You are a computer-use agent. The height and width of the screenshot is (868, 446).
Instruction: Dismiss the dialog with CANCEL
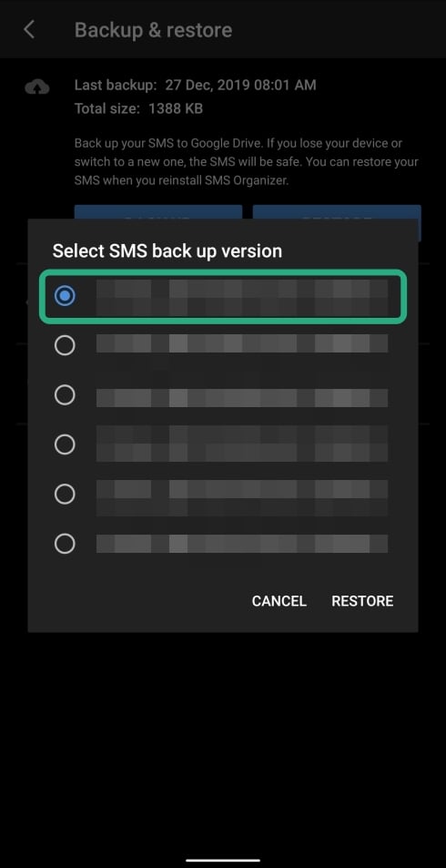pyautogui.click(x=279, y=601)
